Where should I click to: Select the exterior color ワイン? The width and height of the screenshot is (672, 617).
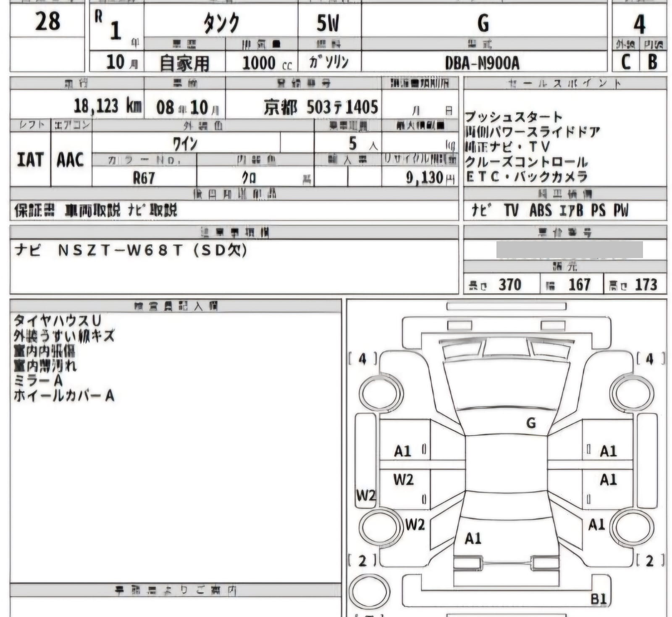click(x=185, y=144)
